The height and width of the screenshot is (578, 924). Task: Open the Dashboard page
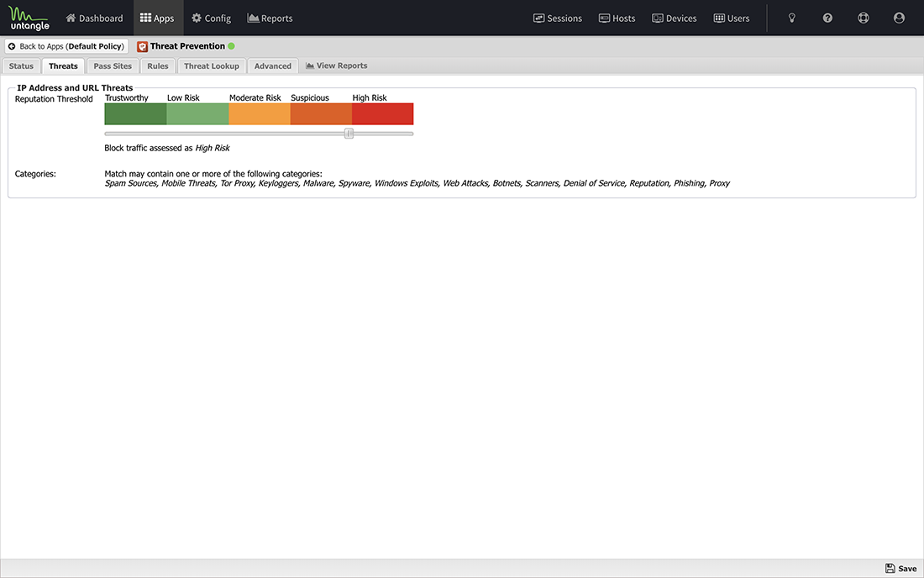tap(94, 18)
